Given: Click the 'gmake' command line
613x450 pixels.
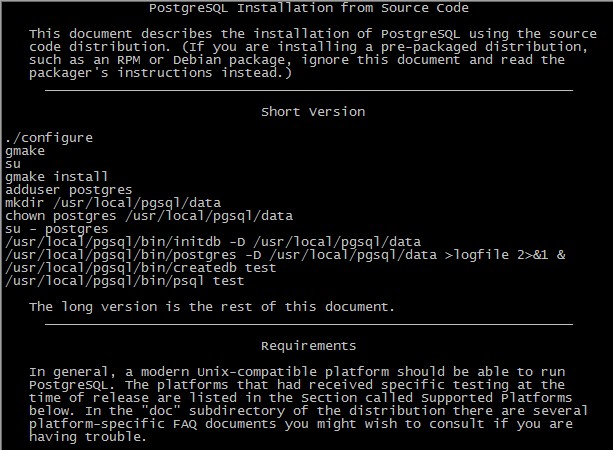Looking at the screenshot, I should [x=25, y=151].
